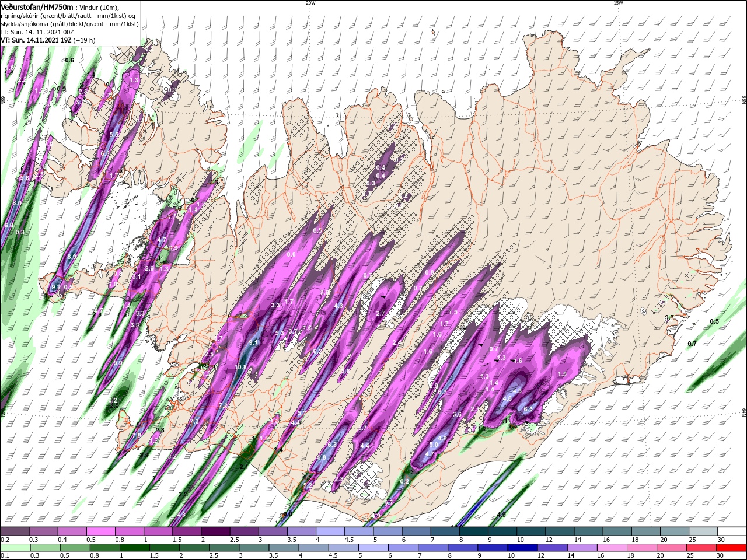Click the '(+19 h)' forecast offset text

click(85, 40)
